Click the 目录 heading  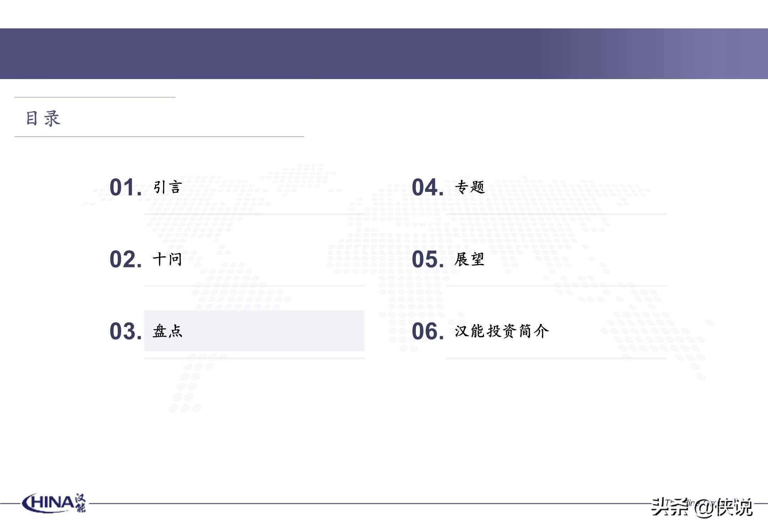(x=43, y=118)
